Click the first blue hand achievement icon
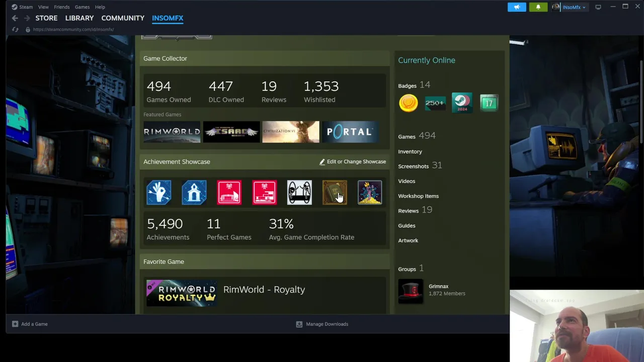 click(159, 193)
